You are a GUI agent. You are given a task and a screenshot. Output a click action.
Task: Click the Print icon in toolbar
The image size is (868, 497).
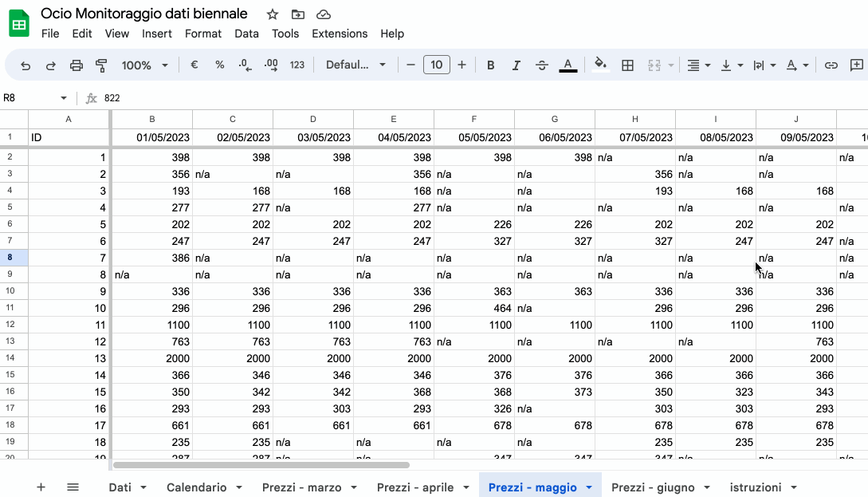[x=77, y=65]
